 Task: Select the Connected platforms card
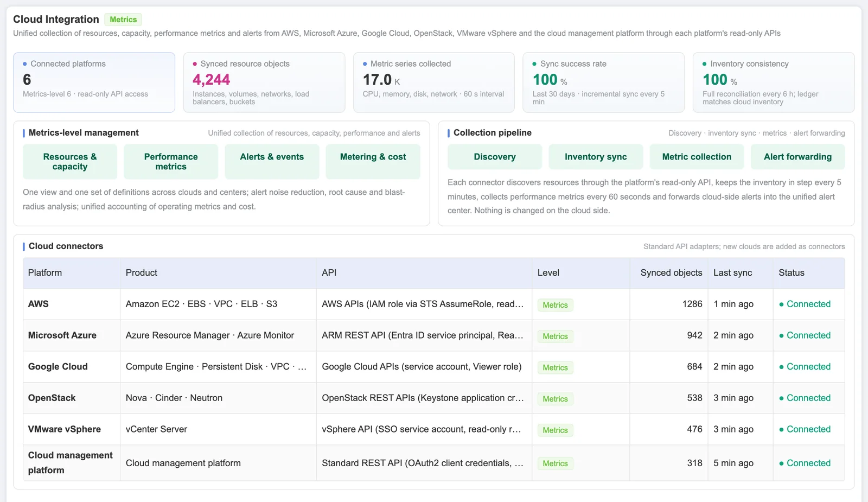click(x=94, y=82)
